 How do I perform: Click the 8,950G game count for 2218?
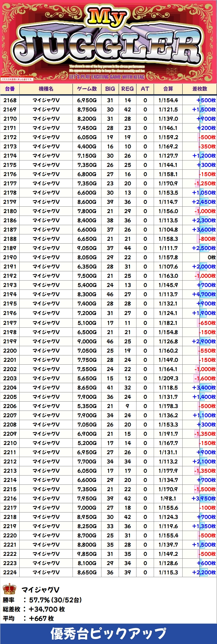[87, 517]
